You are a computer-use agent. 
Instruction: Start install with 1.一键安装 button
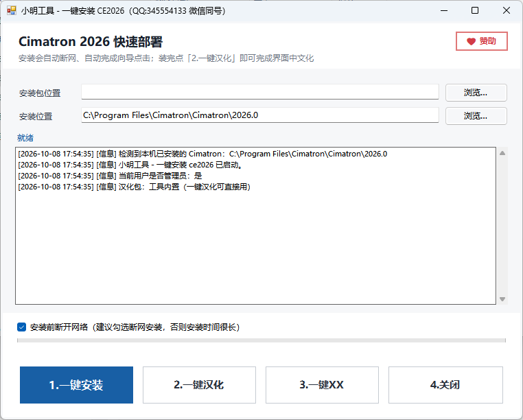76,385
